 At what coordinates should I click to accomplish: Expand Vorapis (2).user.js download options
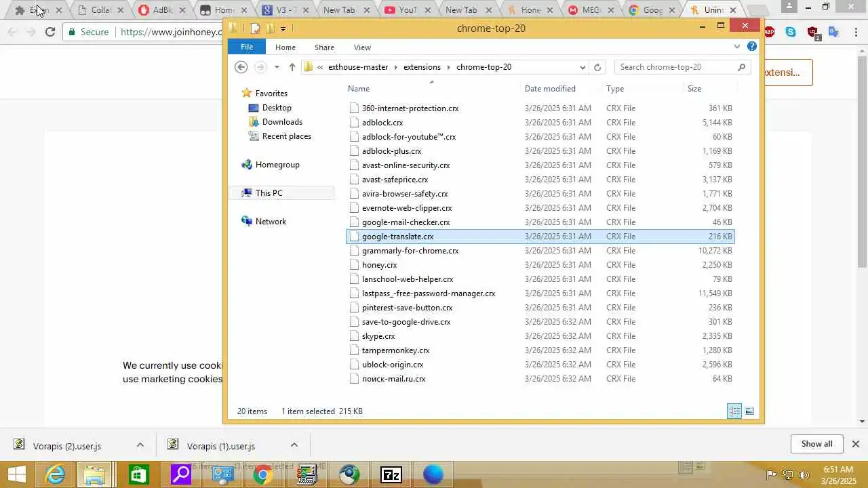click(140, 445)
